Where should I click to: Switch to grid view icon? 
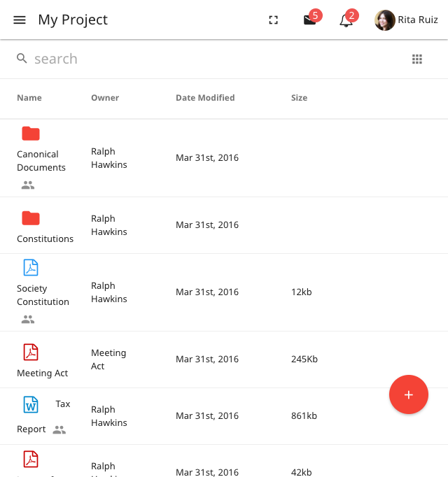pos(417,59)
